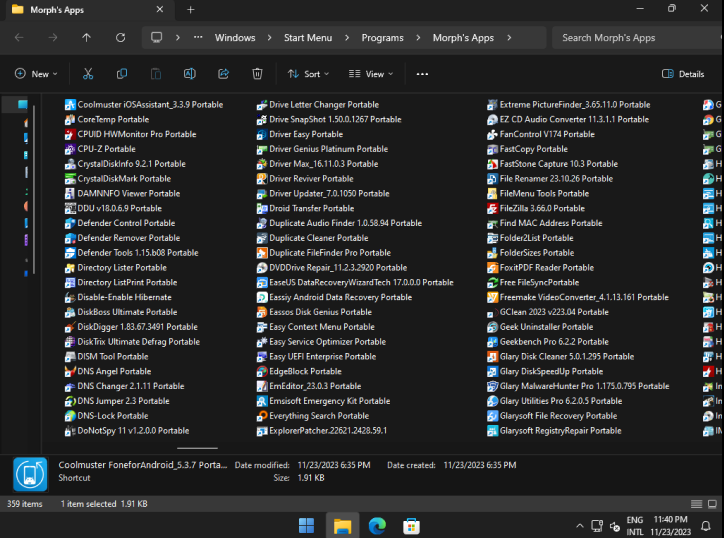Click the Cut toolbar icon

pyautogui.click(x=88, y=74)
